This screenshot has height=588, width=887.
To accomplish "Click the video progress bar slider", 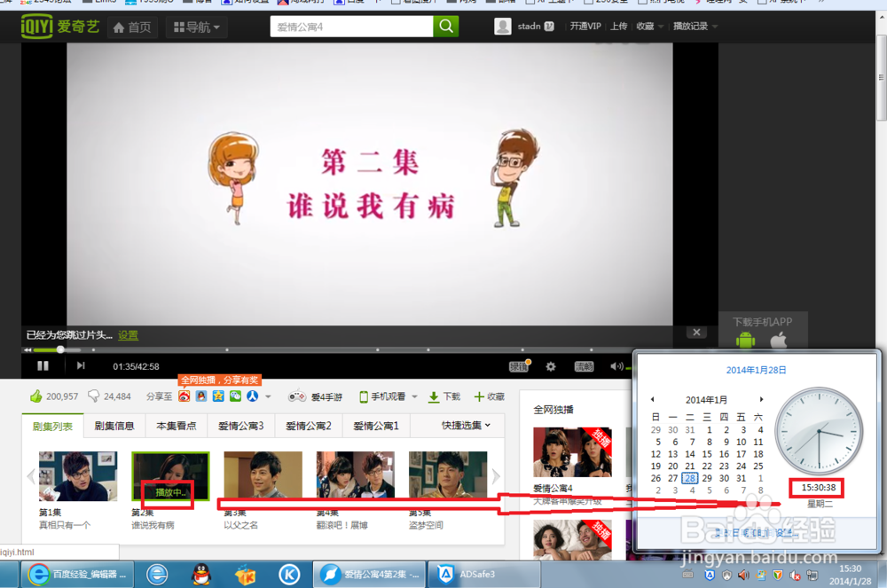I will coord(60,349).
